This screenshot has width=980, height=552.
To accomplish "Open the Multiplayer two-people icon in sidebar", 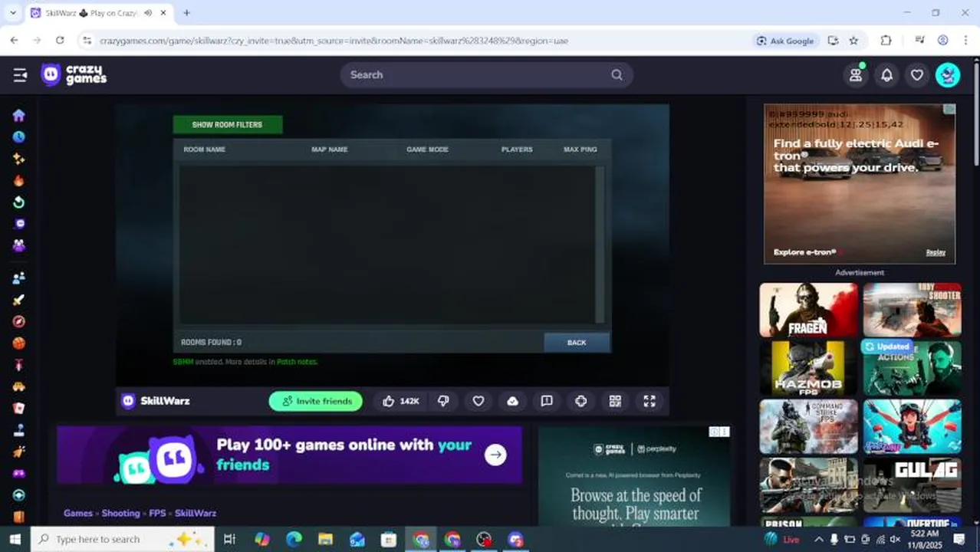I will pyautogui.click(x=19, y=278).
